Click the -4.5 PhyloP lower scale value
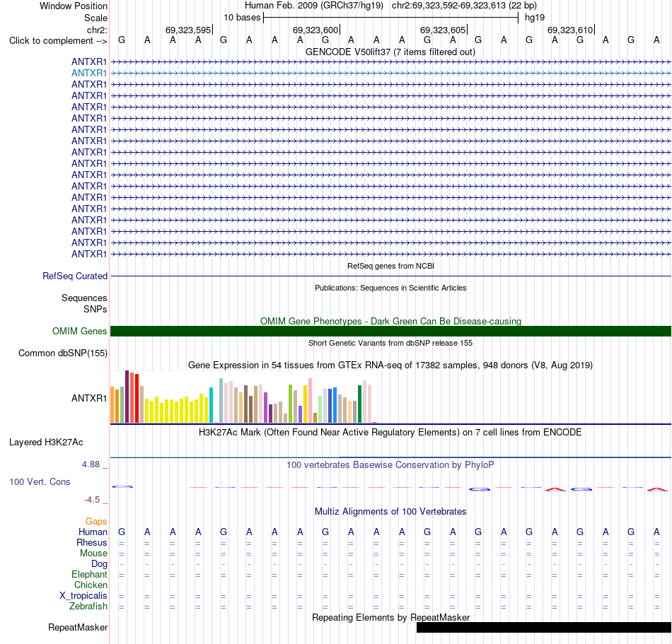The image size is (672, 644). (92, 500)
